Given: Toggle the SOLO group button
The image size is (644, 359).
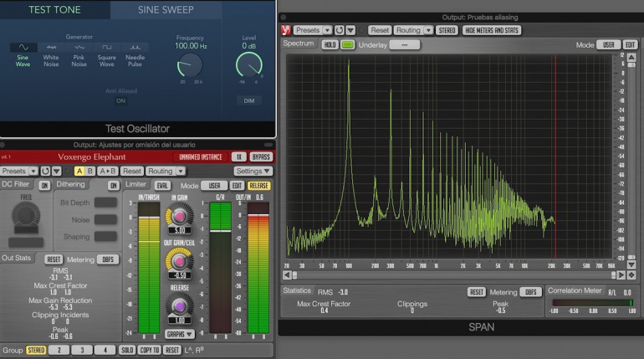Looking at the screenshot, I should (x=127, y=350).
